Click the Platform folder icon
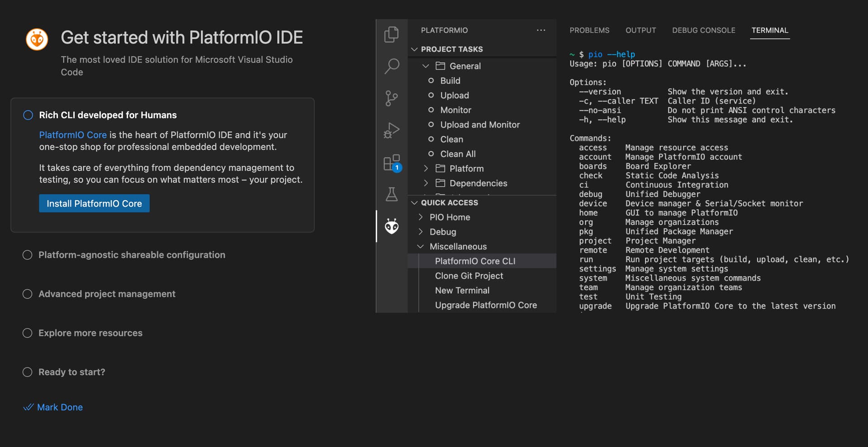The width and height of the screenshot is (868, 447). pyautogui.click(x=440, y=169)
